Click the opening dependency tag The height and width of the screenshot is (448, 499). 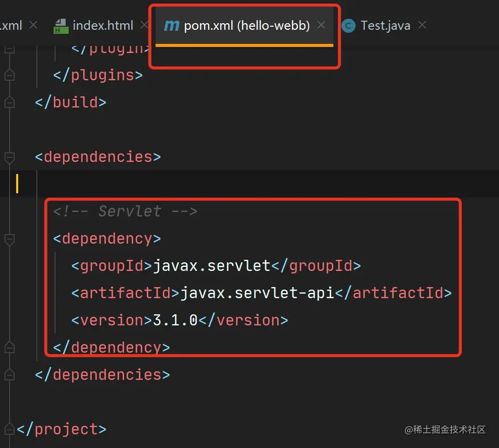click(107, 239)
